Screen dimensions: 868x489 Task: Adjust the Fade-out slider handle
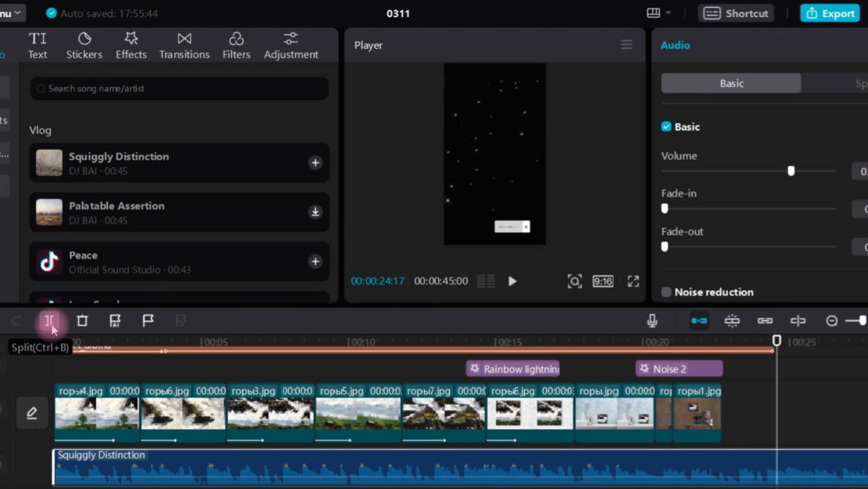(664, 247)
